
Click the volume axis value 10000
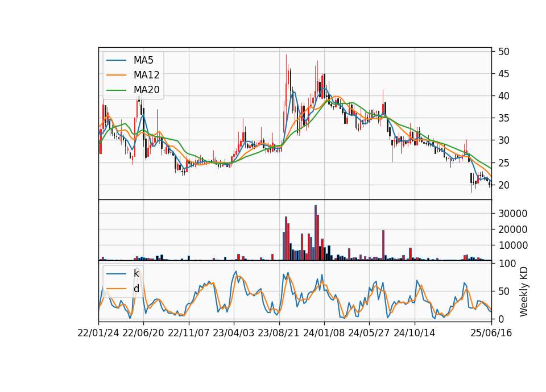coord(512,245)
